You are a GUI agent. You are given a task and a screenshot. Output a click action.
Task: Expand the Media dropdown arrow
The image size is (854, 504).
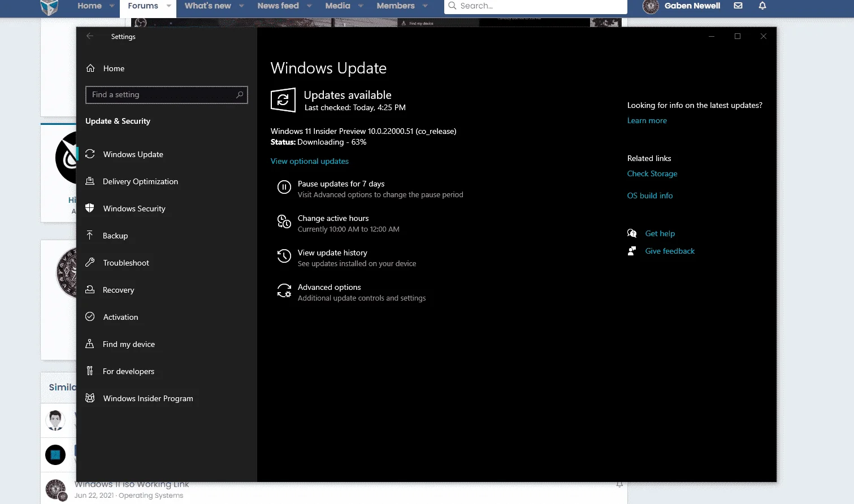[x=361, y=6]
